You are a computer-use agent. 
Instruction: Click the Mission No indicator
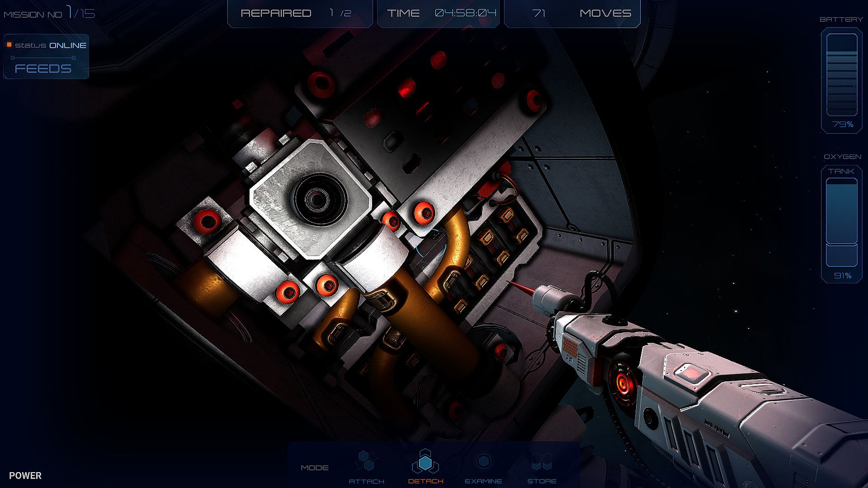point(50,14)
